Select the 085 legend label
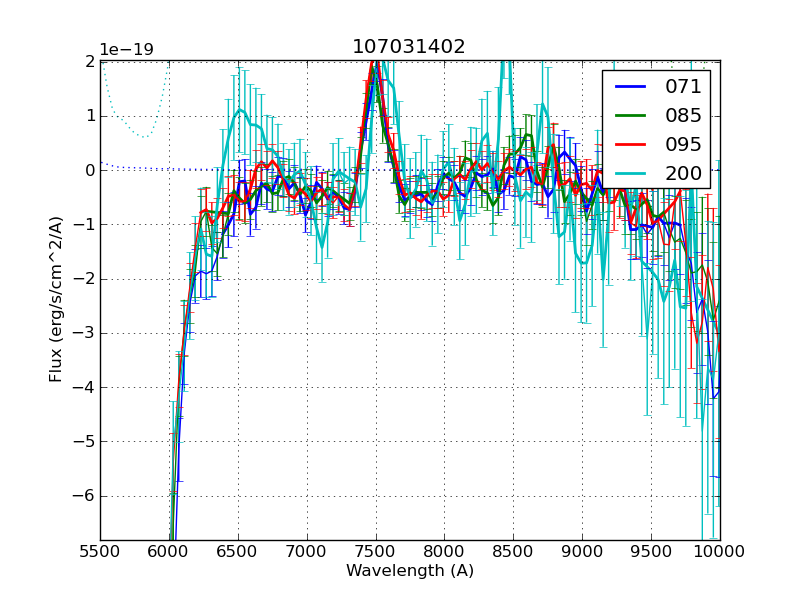800x600 pixels. (684, 115)
